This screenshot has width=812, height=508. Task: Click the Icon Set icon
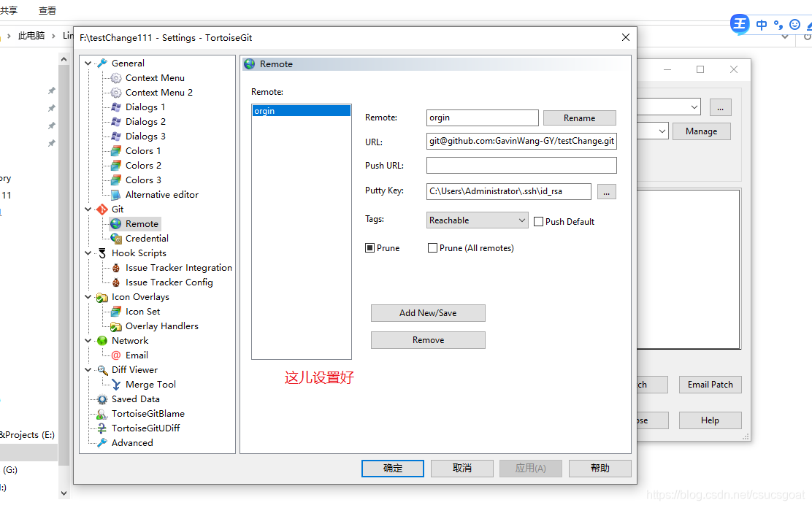pos(116,312)
